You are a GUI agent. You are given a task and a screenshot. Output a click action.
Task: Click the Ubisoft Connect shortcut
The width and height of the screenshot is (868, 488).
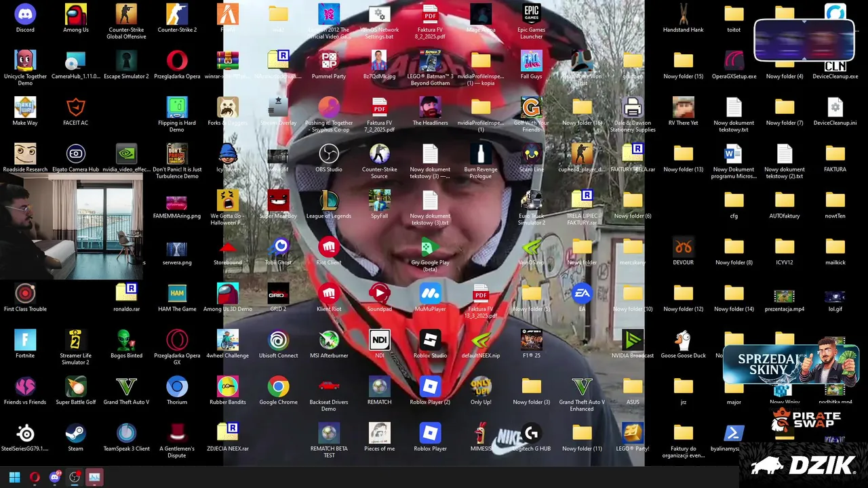278,344
